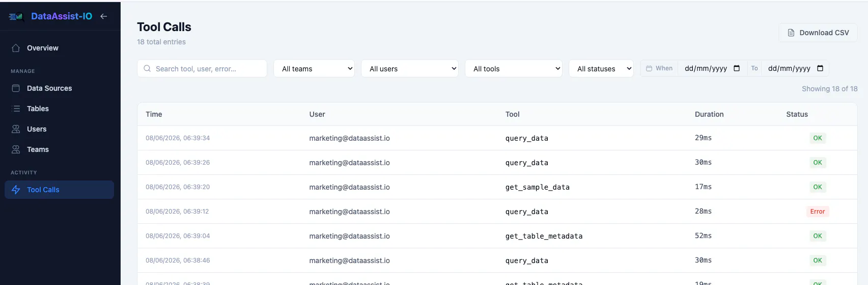Click the When start date field

[x=712, y=68]
